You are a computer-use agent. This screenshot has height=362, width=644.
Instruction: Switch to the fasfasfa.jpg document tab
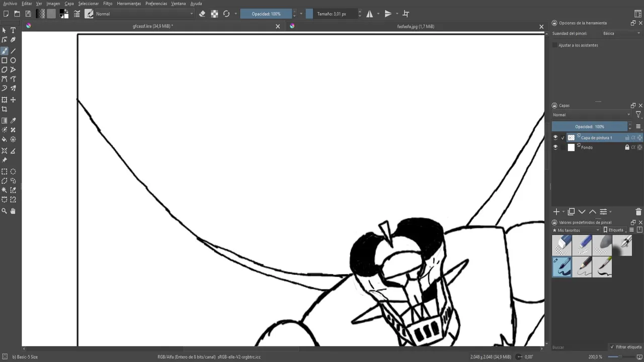click(416, 26)
